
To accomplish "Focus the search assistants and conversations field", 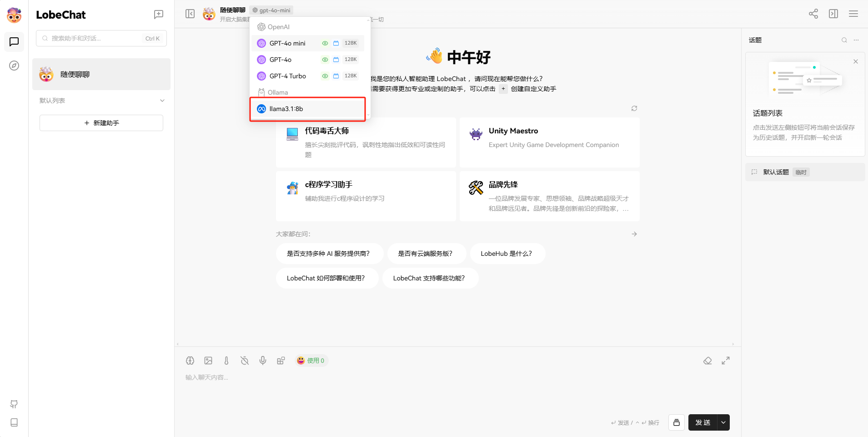I will tap(101, 38).
